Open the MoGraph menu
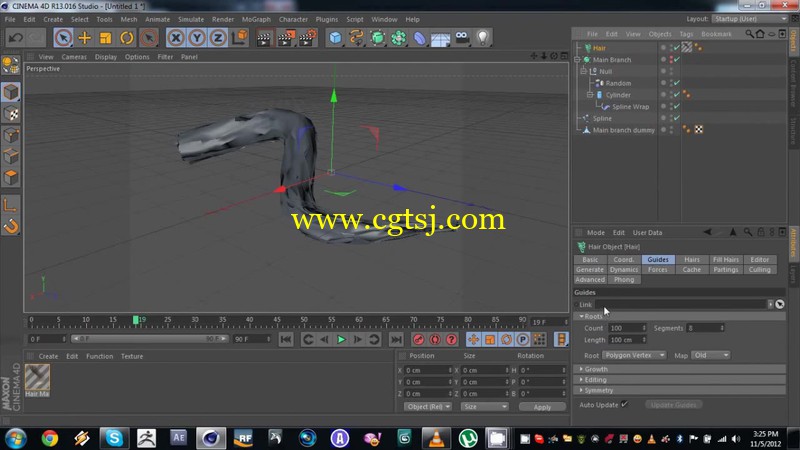Viewport: 800px width, 450px height. [256, 19]
